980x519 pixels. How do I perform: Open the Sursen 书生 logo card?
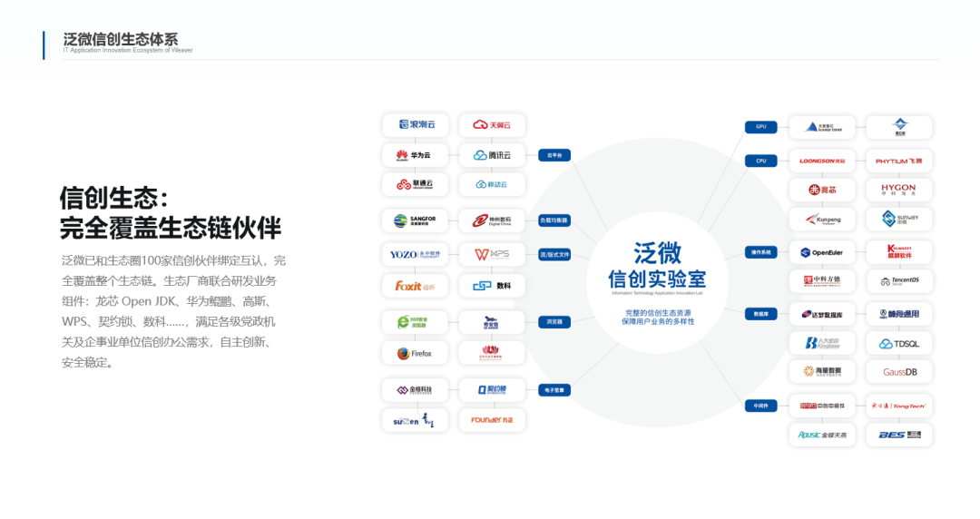coord(416,420)
